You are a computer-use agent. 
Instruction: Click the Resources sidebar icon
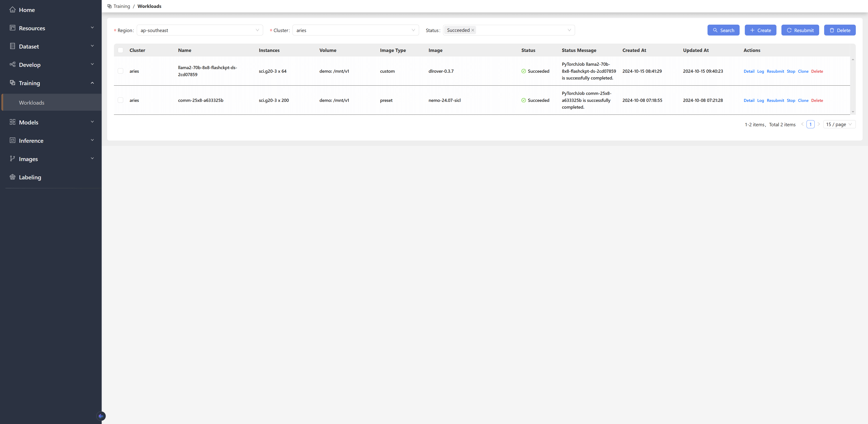[12, 28]
